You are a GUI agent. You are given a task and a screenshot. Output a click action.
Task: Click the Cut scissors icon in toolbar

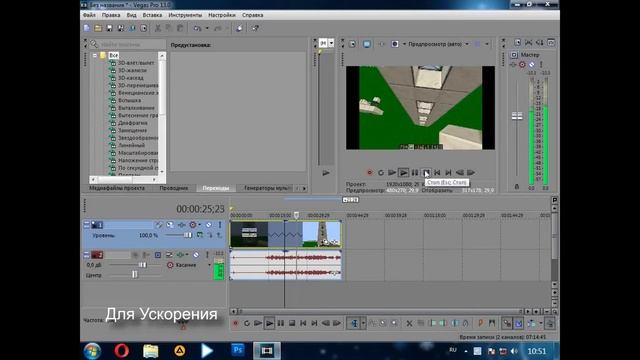(158, 28)
